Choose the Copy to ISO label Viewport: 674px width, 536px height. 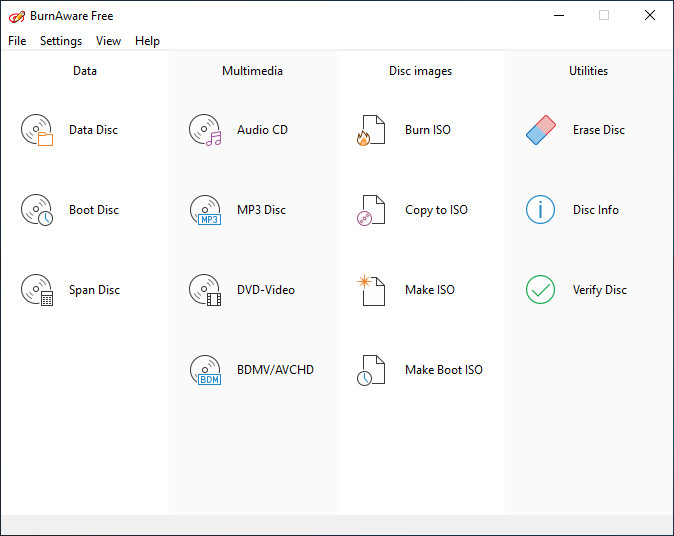coord(436,210)
